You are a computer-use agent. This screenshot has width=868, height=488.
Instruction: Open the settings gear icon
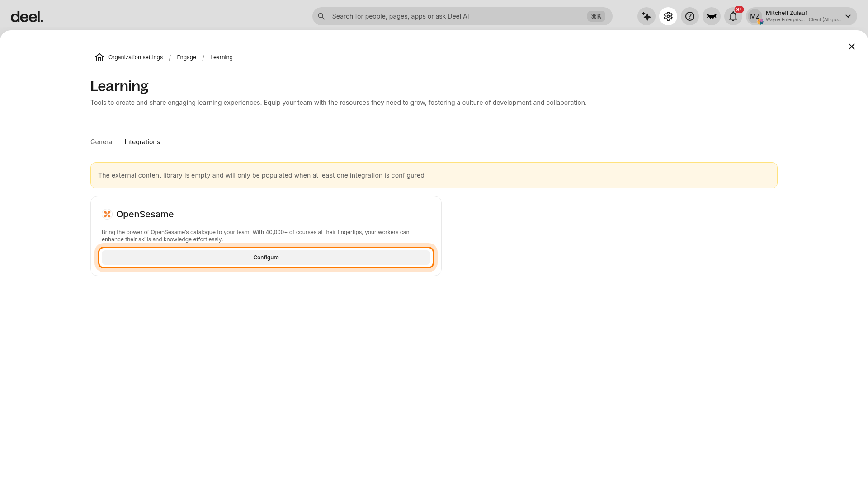[x=668, y=16]
